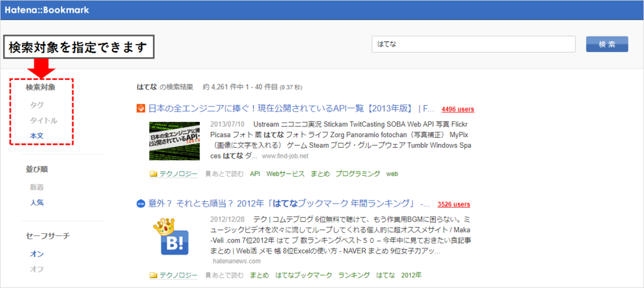The width and height of the screenshot is (644, 288).
Task: Click the search field containing はてな
Action: point(473,45)
